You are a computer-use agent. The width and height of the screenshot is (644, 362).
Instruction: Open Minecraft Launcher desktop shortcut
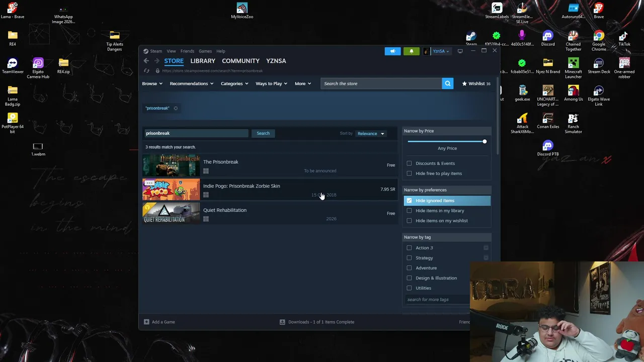pyautogui.click(x=573, y=68)
